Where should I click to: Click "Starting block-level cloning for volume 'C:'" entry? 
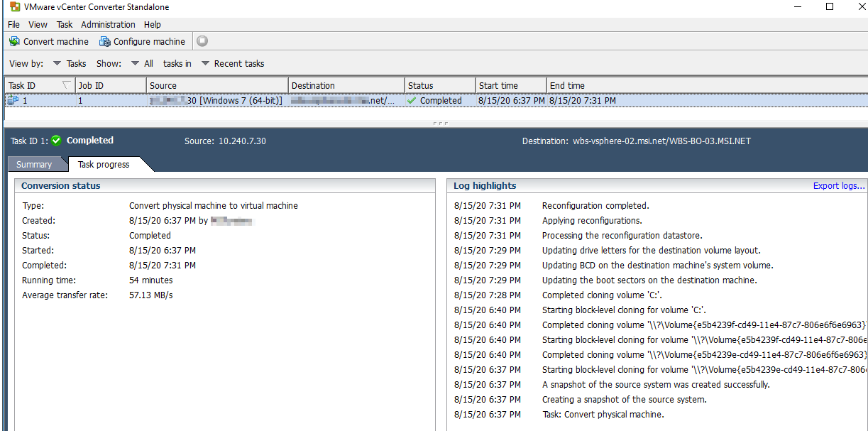pyautogui.click(x=624, y=310)
